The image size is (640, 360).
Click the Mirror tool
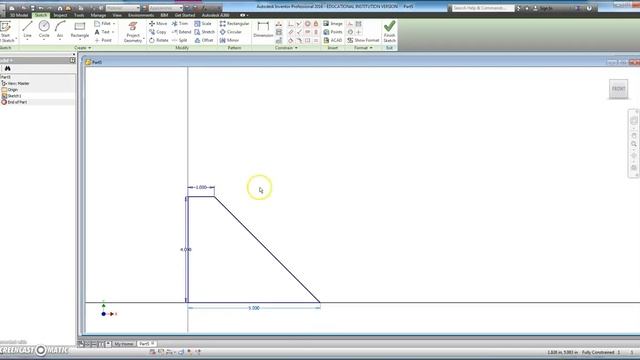pyautogui.click(x=229, y=40)
